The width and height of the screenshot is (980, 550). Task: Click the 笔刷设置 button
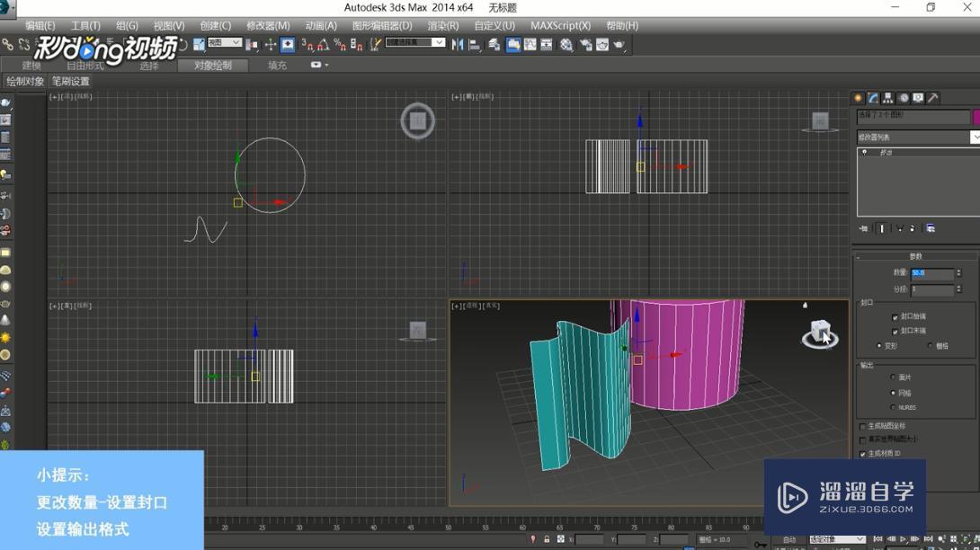[x=70, y=82]
